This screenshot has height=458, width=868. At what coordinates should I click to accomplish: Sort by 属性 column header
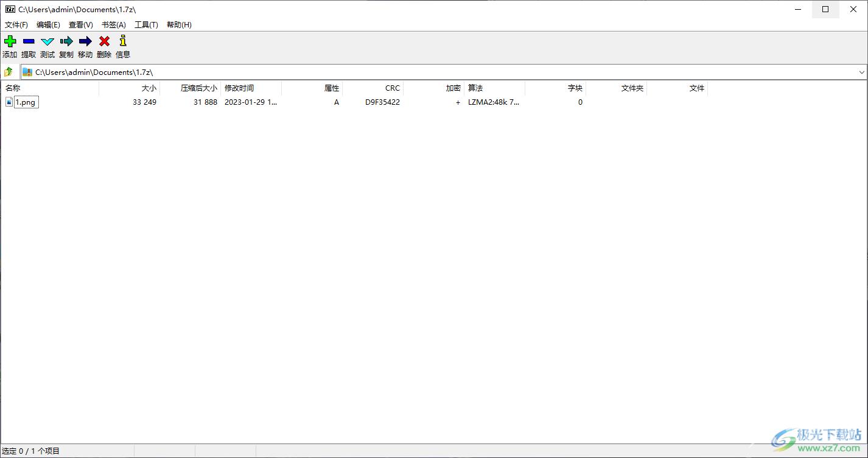point(312,88)
